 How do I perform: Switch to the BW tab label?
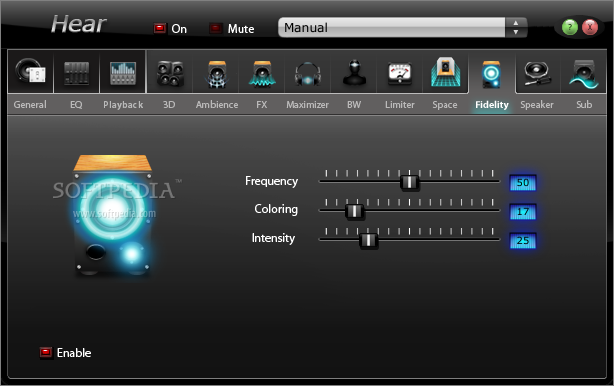point(354,105)
